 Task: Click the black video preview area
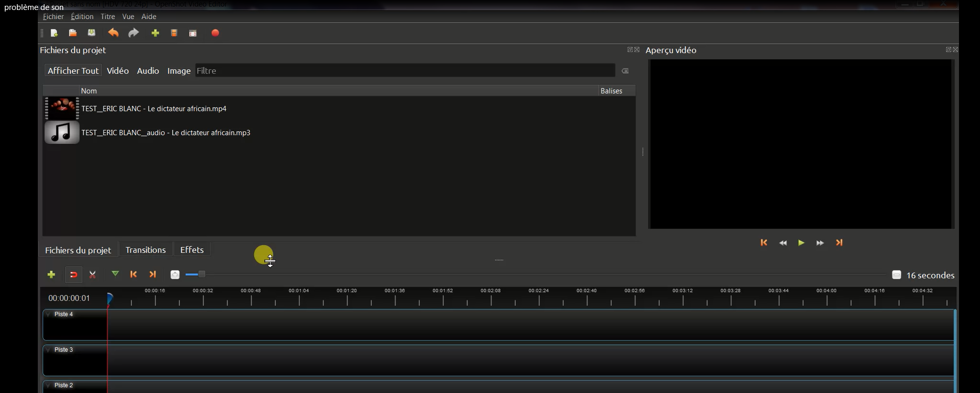click(x=801, y=144)
